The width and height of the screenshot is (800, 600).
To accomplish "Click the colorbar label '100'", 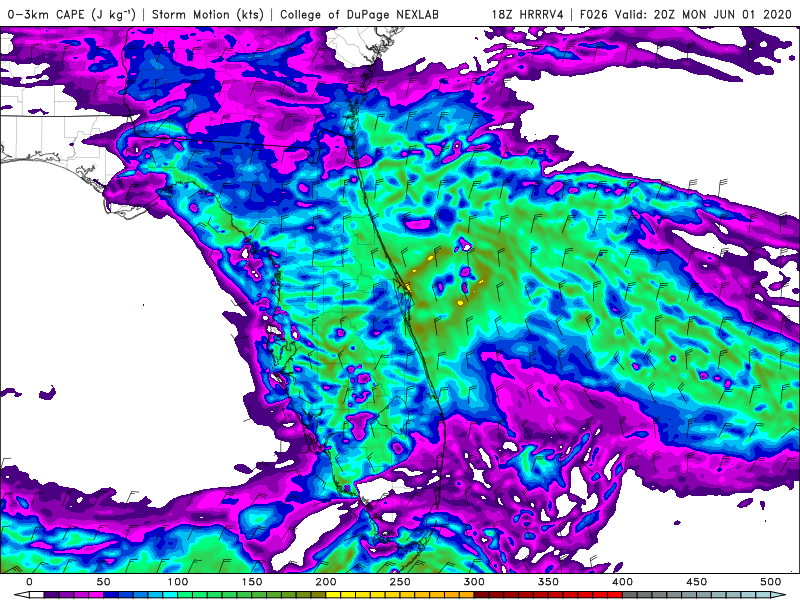I will coord(178,582).
